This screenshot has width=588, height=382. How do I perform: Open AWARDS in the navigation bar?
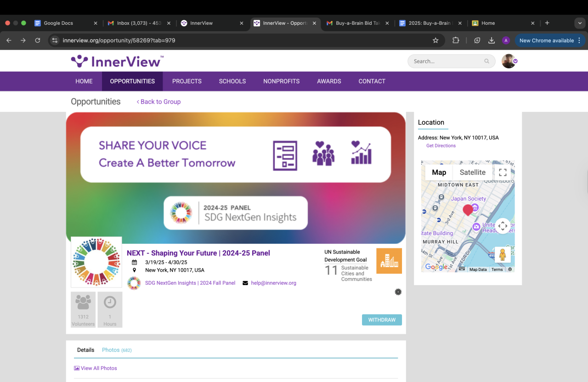click(329, 81)
